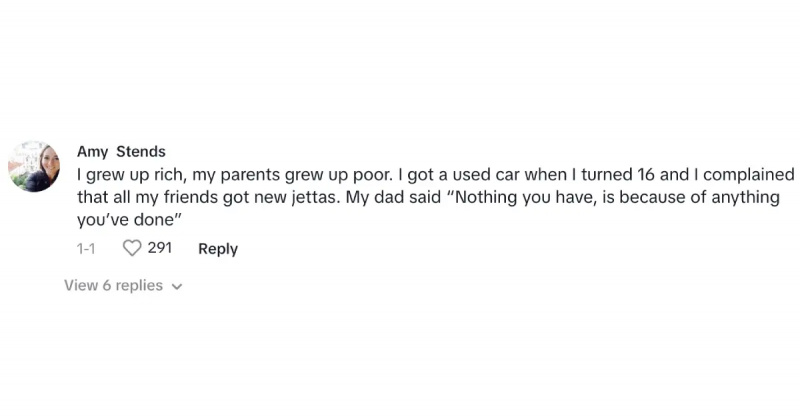
Task: Click the word "complained" in the comment
Action: [x=749, y=175]
